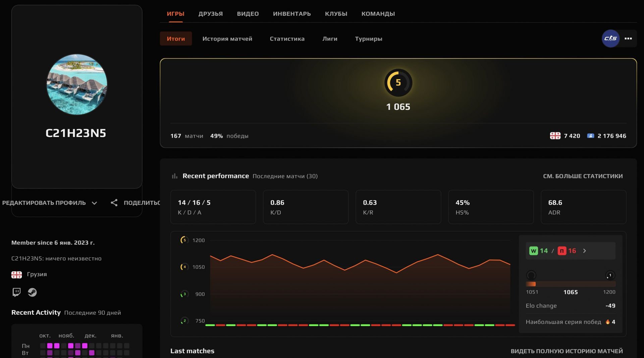Click the Georgia flag country ranking icon

(x=555, y=136)
